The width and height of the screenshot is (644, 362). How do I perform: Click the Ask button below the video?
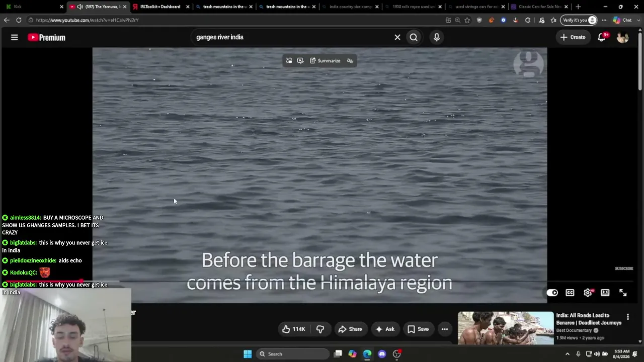coord(385,329)
